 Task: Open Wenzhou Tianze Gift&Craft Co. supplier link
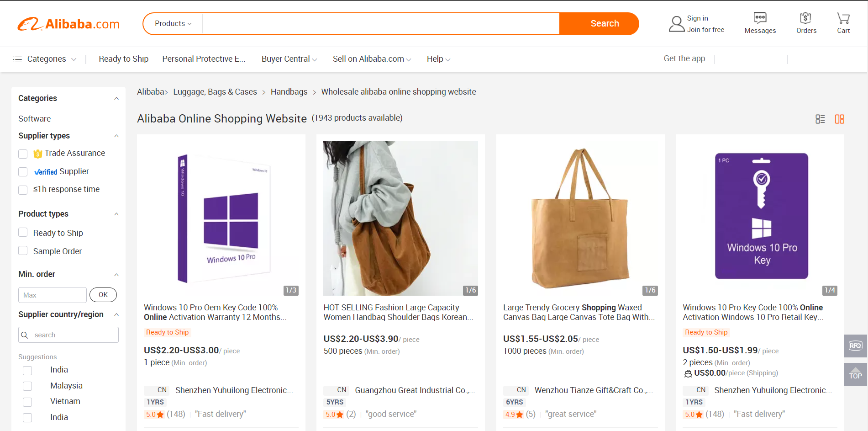click(x=594, y=390)
